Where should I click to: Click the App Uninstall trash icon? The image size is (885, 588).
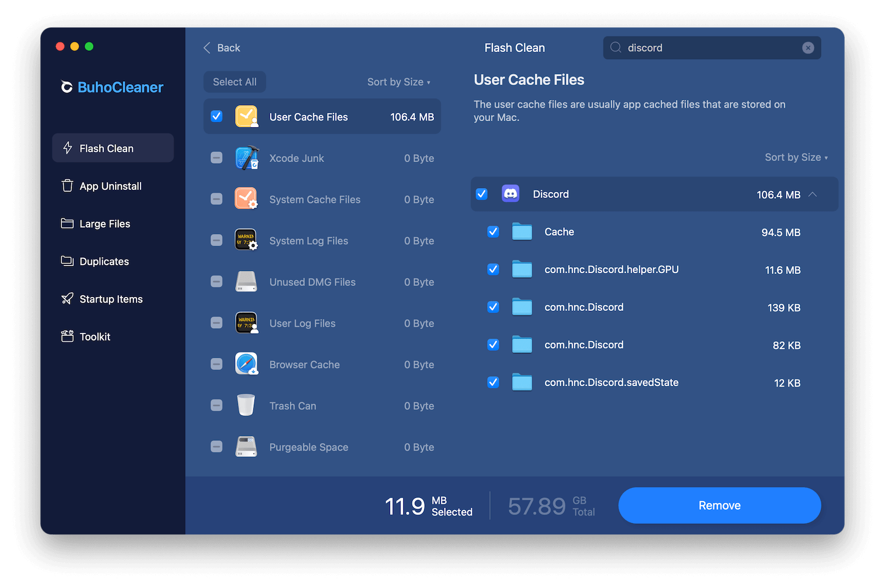[x=67, y=185]
